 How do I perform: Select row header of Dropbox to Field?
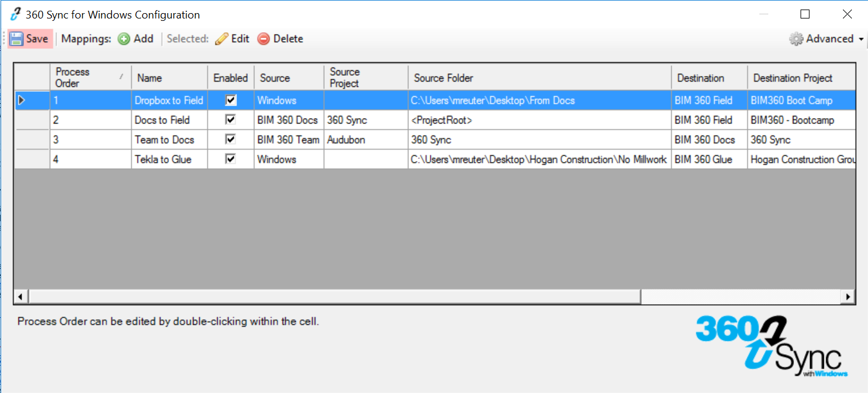[32, 100]
